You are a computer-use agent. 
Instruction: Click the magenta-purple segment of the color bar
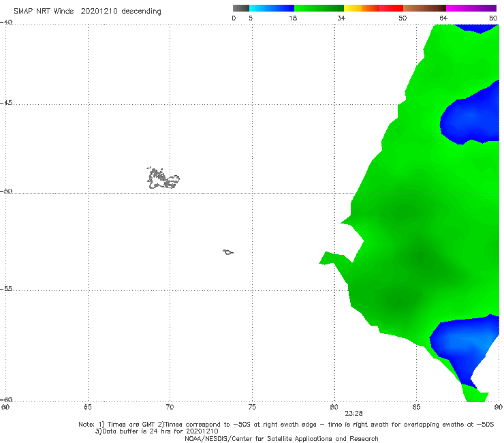[x=471, y=8]
